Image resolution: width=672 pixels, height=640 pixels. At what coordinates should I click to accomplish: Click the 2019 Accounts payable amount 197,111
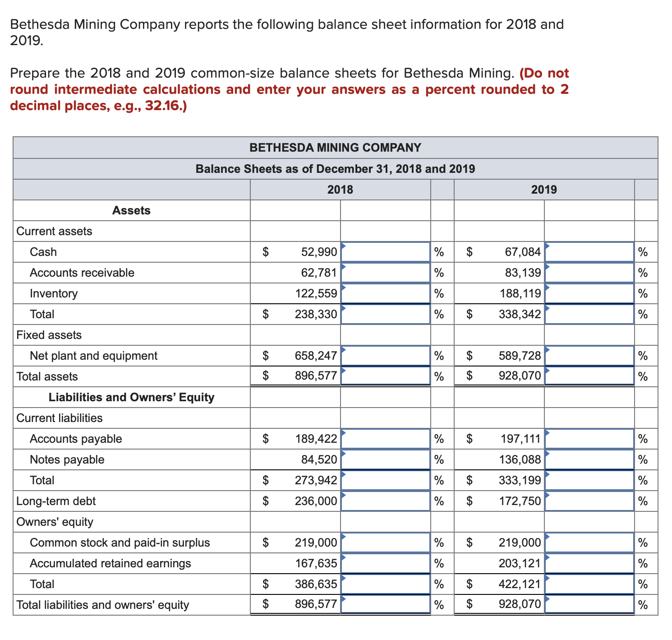click(521, 439)
